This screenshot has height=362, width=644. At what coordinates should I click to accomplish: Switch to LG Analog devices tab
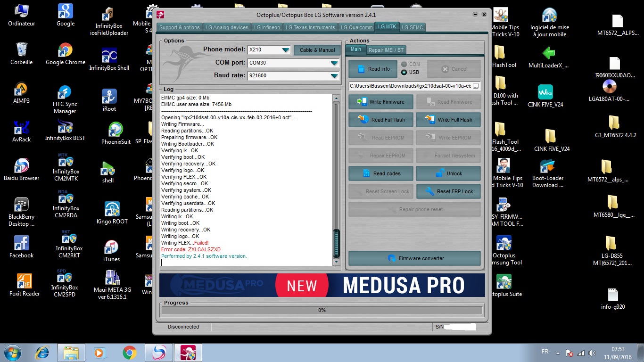pos(227,27)
